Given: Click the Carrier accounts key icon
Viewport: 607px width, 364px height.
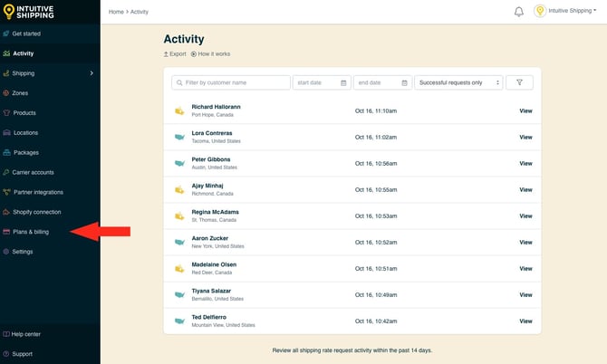Looking at the screenshot, I should pos(5,172).
